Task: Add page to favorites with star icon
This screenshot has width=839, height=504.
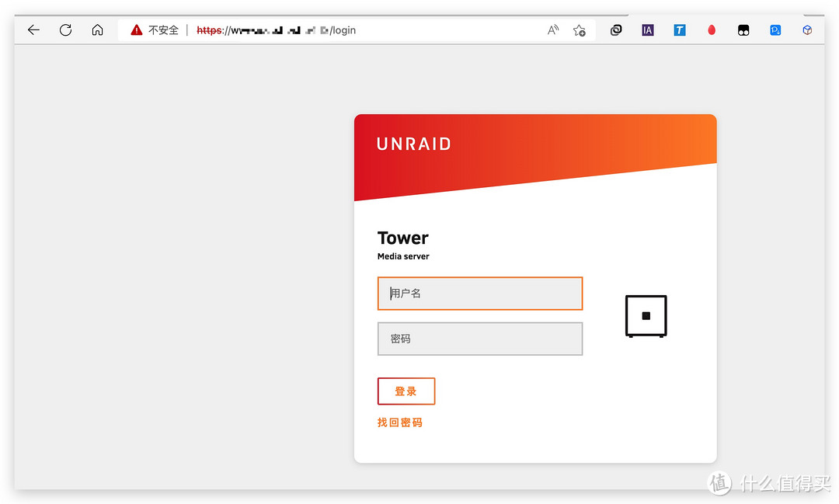Action: tap(579, 30)
